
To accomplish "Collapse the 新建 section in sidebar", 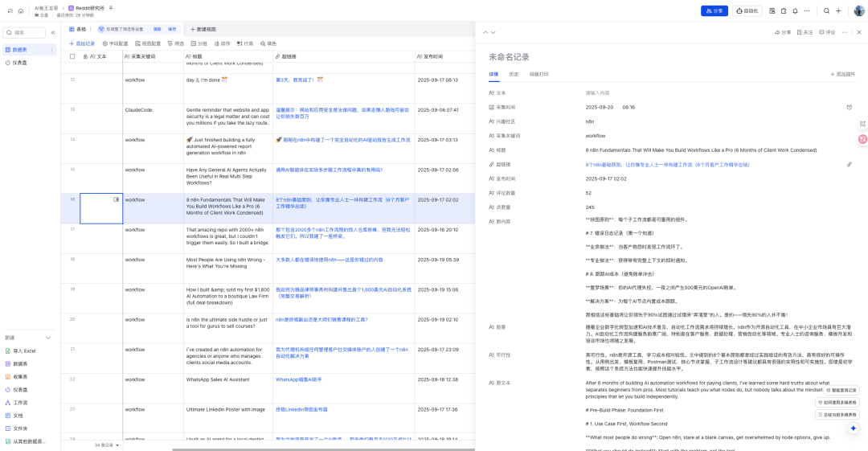I will click(x=48, y=338).
